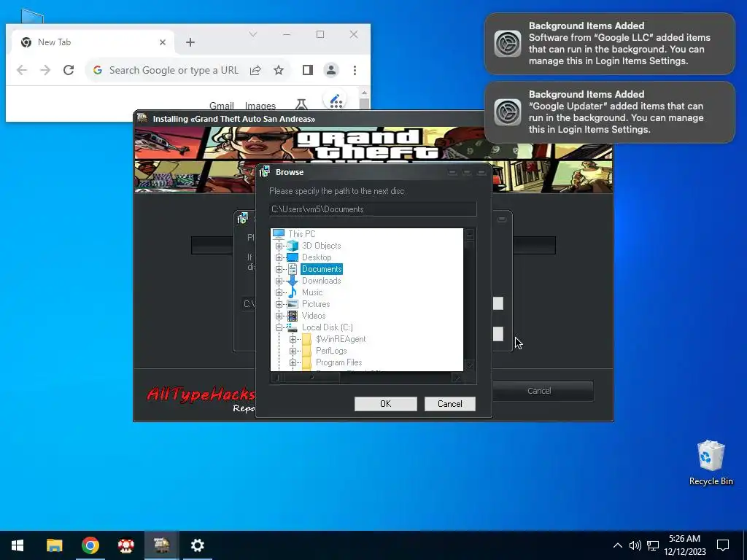Open the Google apps grid icon
This screenshot has width=747, height=560.
[336, 101]
